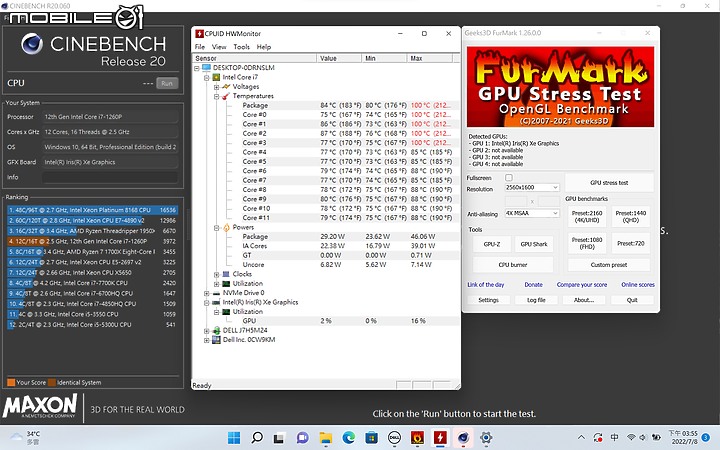Open the Chinese IME language indicator
720x450 pixels.
pyautogui.click(x=614, y=437)
